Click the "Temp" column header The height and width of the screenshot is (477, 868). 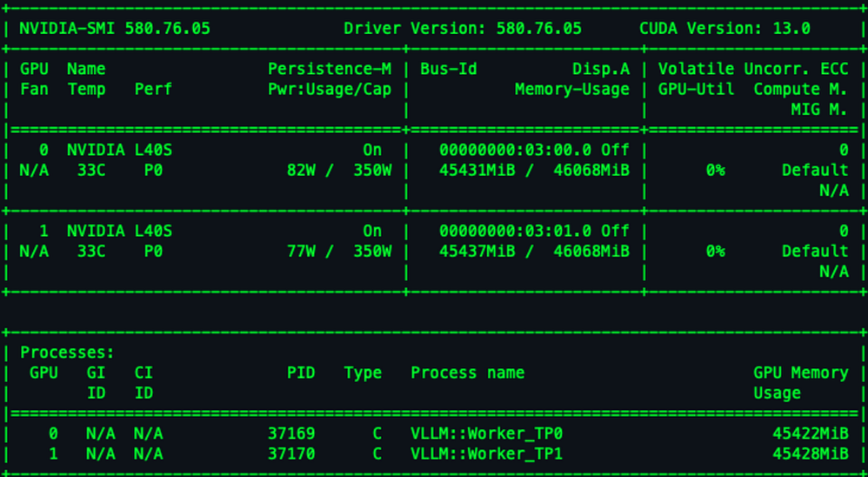pyautogui.click(x=87, y=89)
